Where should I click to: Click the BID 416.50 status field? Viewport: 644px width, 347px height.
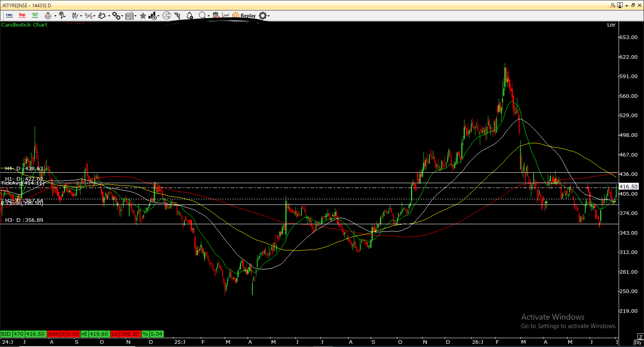(23, 334)
